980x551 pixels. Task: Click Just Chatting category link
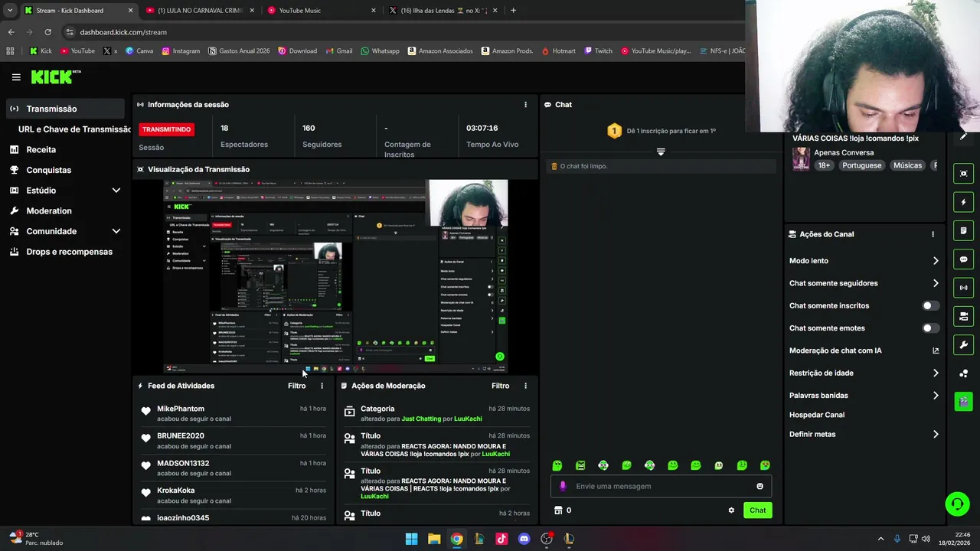coord(421,419)
